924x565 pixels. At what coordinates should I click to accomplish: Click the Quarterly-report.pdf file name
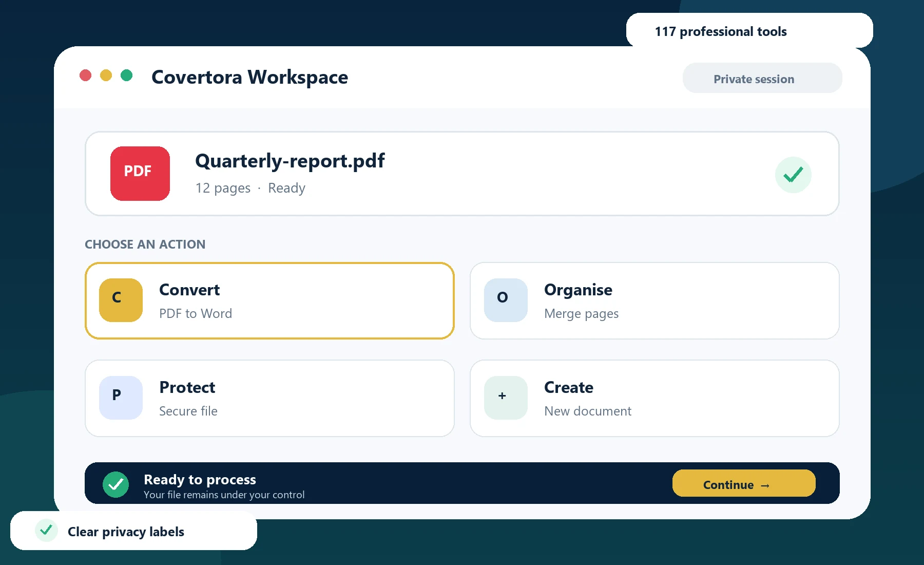coord(290,161)
